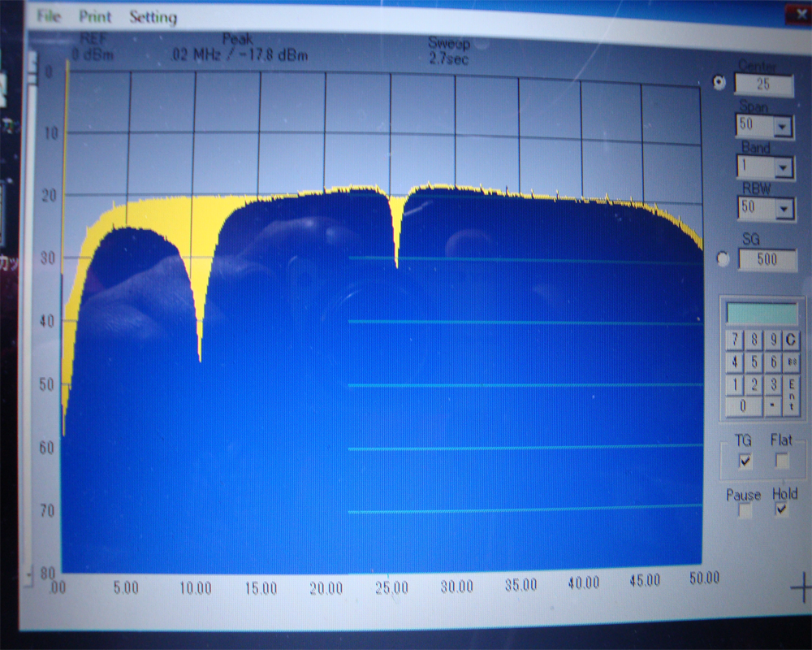Open the Span dropdown

(783, 126)
